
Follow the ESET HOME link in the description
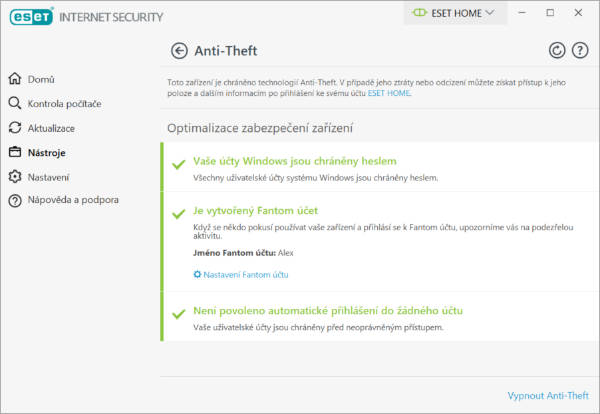tap(389, 93)
